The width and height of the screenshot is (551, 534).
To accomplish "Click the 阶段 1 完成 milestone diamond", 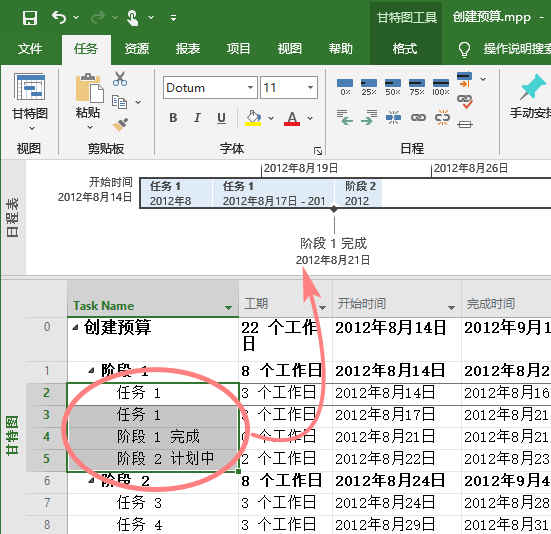I will click(334, 209).
